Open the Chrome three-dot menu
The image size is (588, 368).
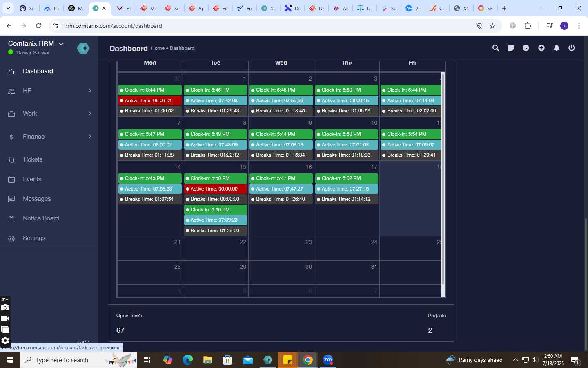coord(579,26)
